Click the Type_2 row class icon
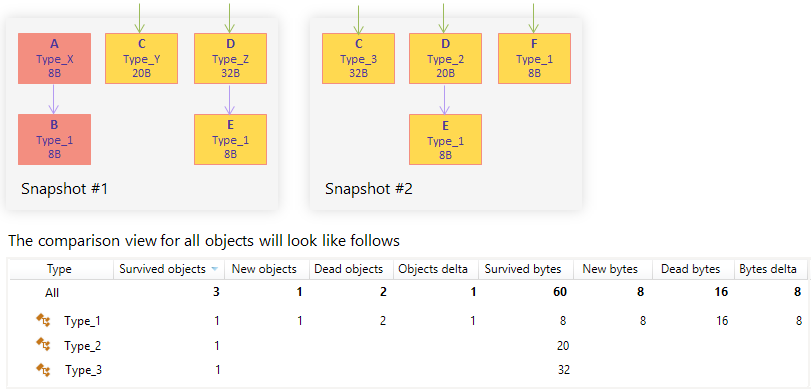Image resolution: width=812 pixels, height=391 pixels. [43, 345]
